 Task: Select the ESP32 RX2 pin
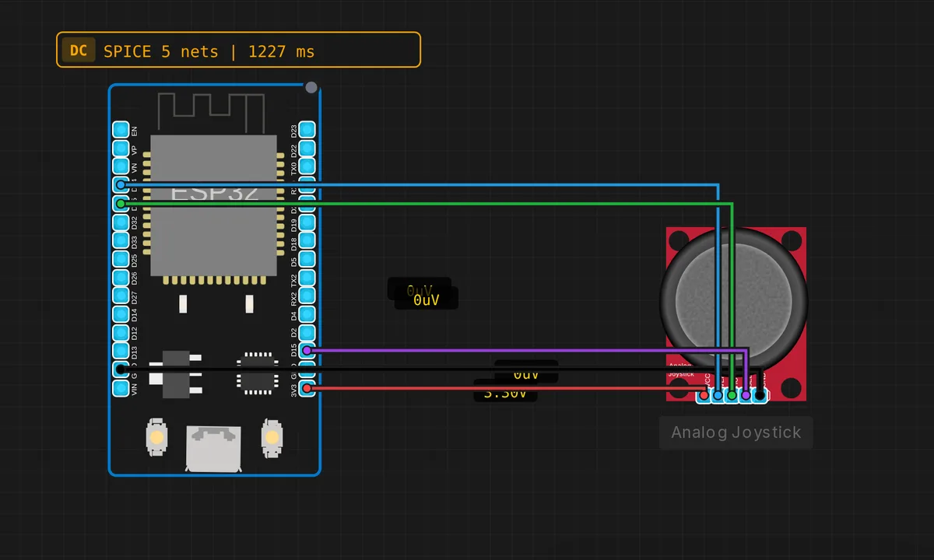[x=307, y=296]
